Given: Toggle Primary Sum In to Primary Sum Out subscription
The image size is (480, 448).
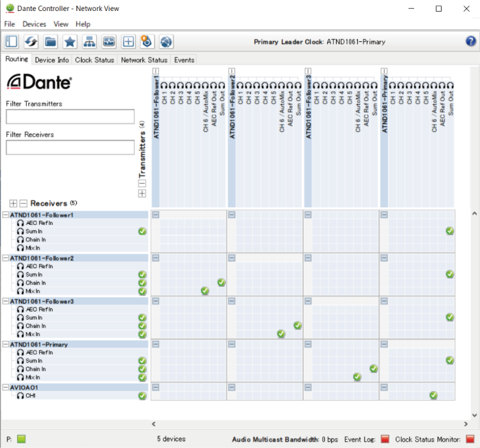Looking at the screenshot, I should (450, 360).
